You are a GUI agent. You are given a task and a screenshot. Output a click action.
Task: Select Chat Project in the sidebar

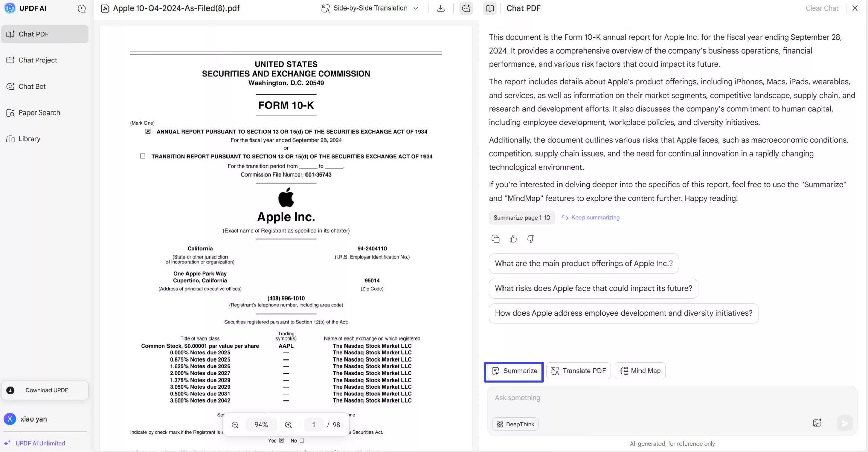[37, 60]
